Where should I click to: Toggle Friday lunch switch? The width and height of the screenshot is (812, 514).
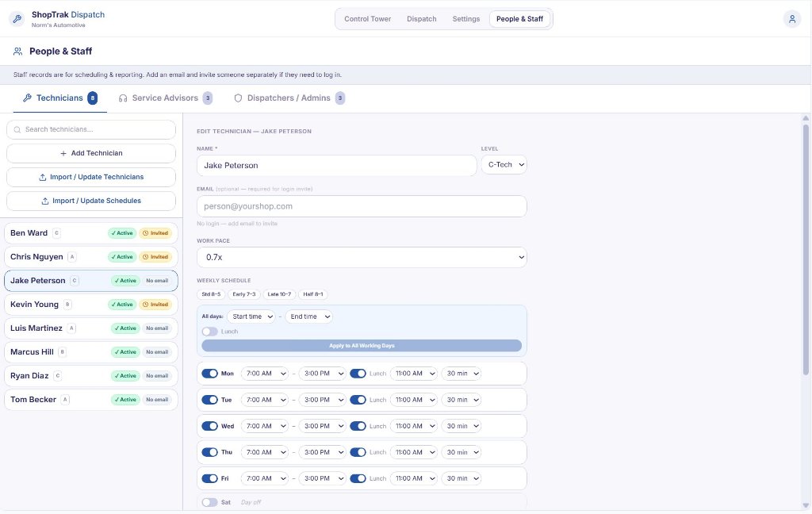pos(358,479)
